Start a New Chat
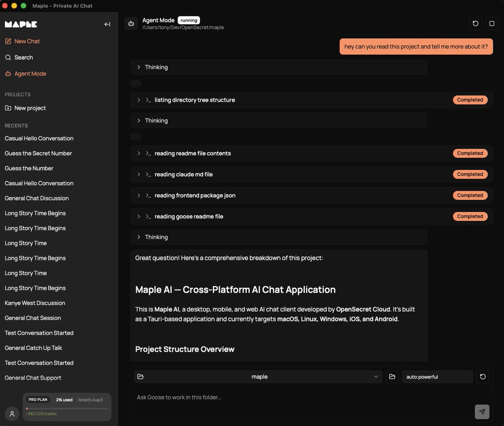Screen dimensions: 504x426 (22, 41)
